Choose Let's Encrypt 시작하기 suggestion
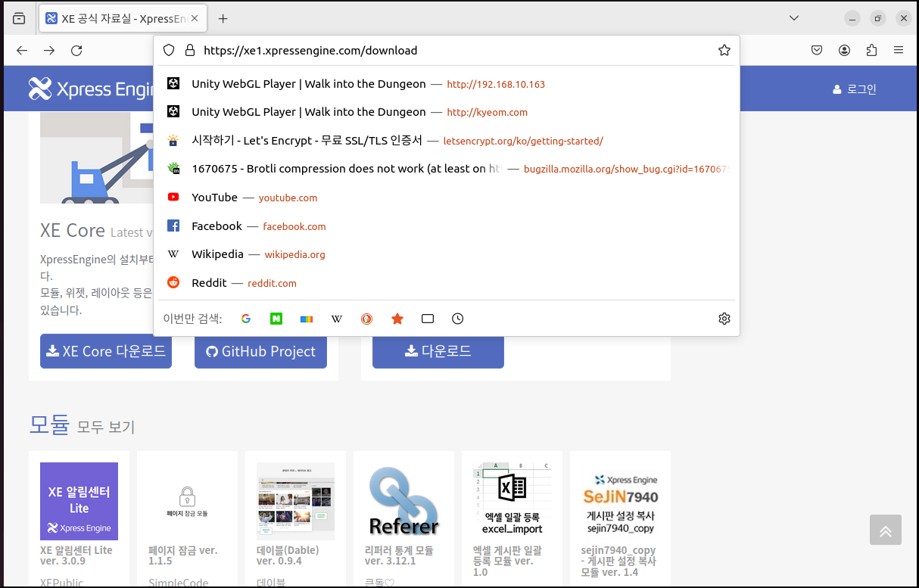Viewport: 919px width, 588px height. (447, 141)
